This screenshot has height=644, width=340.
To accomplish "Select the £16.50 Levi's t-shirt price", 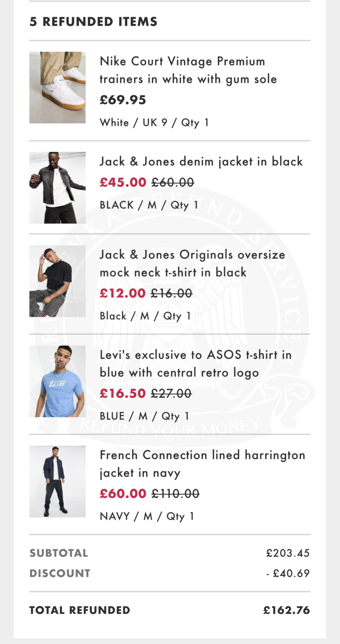I will coord(122,393).
